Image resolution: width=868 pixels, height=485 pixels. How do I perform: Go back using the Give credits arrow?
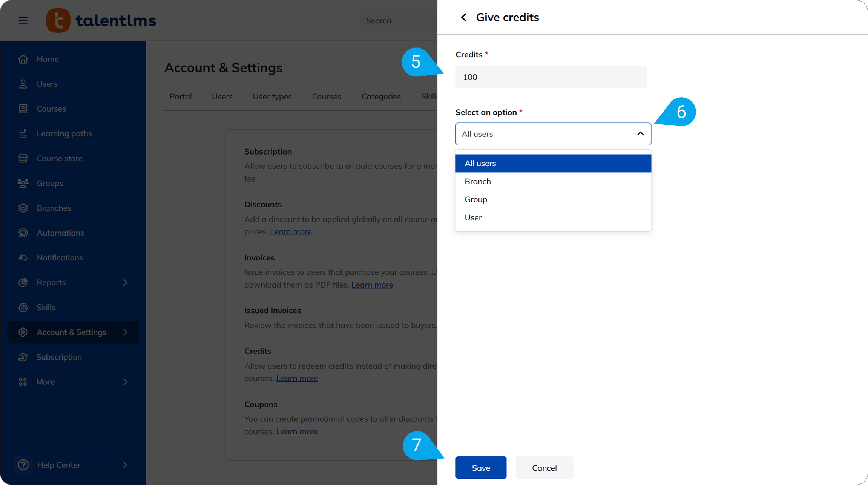coord(463,17)
